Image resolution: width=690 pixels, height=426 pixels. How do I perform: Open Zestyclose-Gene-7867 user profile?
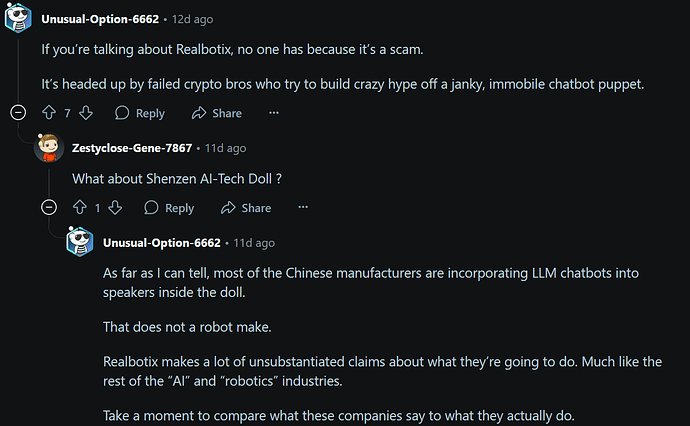tap(132, 148)
